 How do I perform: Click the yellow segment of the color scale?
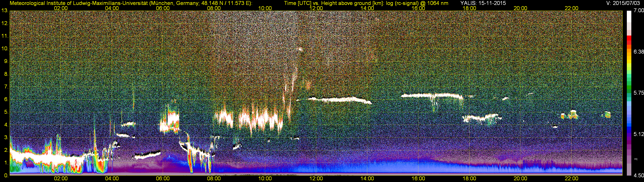pyautogui.click(x=629, y=62)
